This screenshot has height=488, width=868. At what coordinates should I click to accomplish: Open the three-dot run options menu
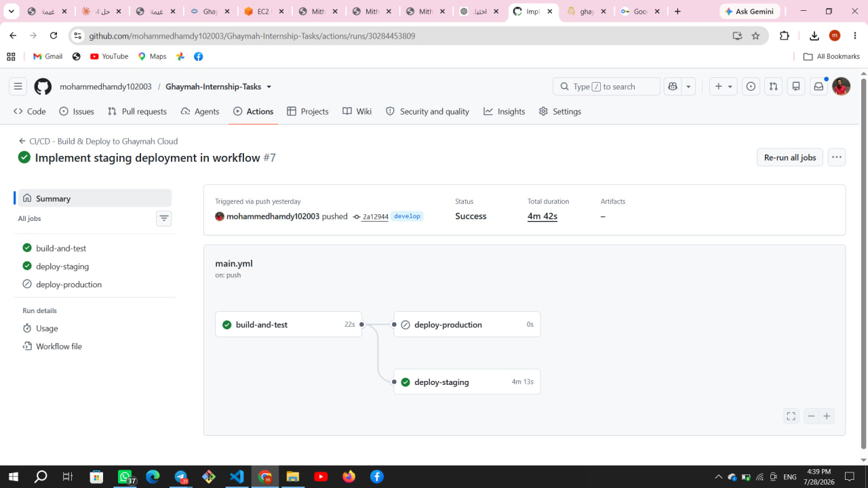coord(837,157)
